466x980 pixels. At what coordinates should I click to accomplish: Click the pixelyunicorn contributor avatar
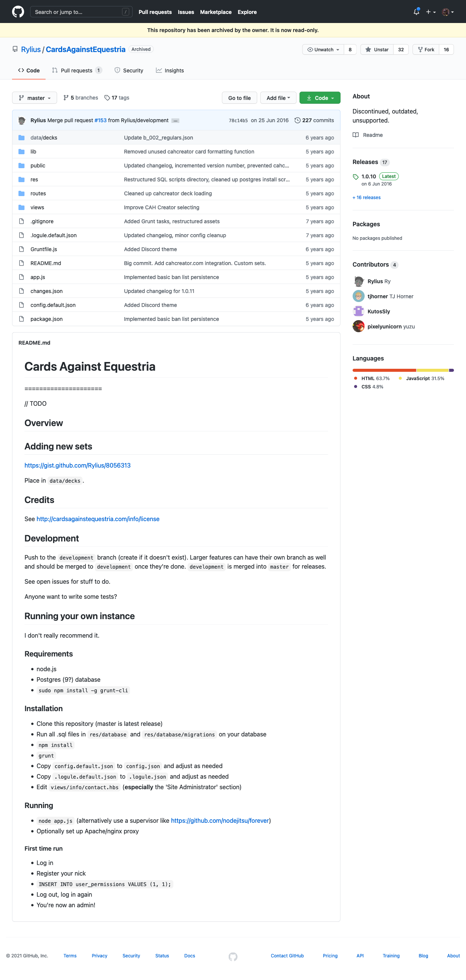pyautogui.click(x=358, y=326)
